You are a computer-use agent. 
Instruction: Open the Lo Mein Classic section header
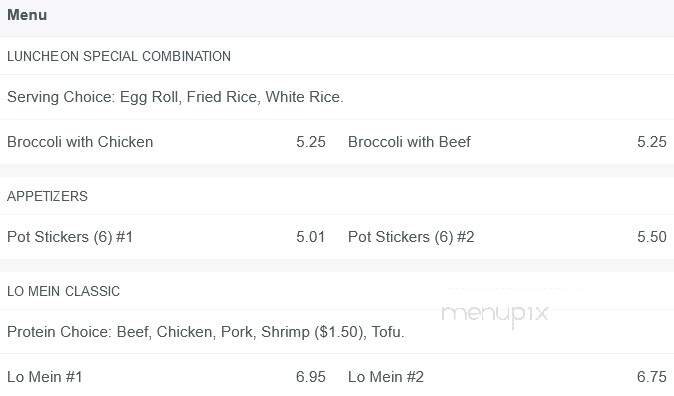(x=64, y=292)
